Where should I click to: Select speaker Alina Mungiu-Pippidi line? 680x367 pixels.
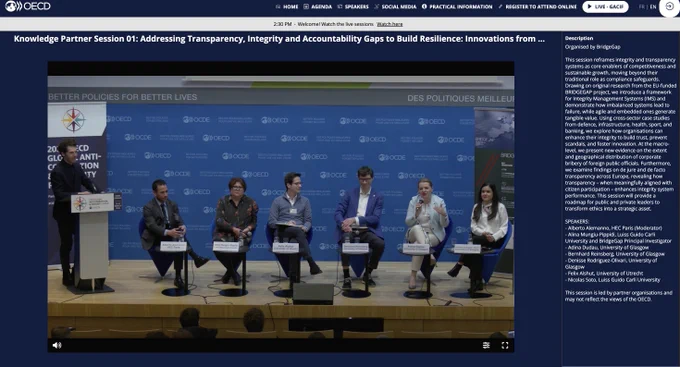pyautogui.click(x=618, y=237)
